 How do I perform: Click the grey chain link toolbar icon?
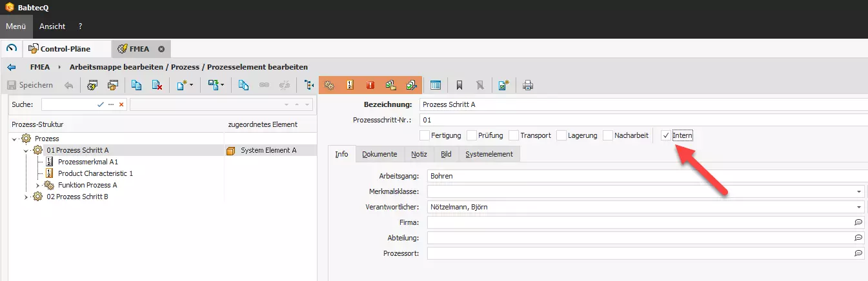point(264,85)
